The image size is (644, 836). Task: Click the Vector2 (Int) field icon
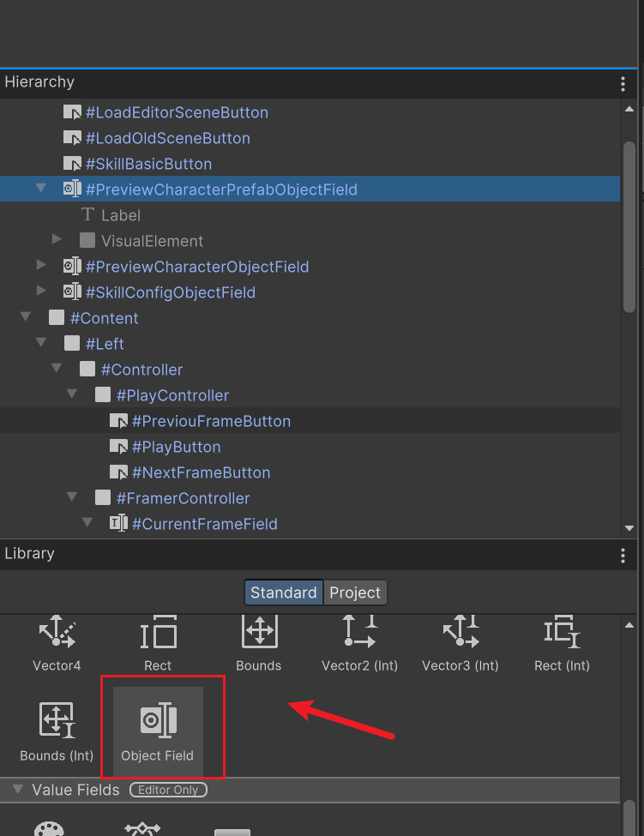[360, 632]
